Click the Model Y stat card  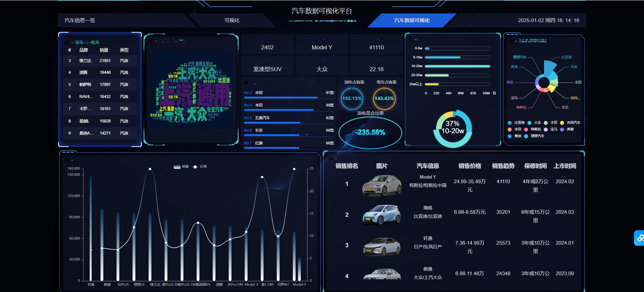tap(322, 44)
